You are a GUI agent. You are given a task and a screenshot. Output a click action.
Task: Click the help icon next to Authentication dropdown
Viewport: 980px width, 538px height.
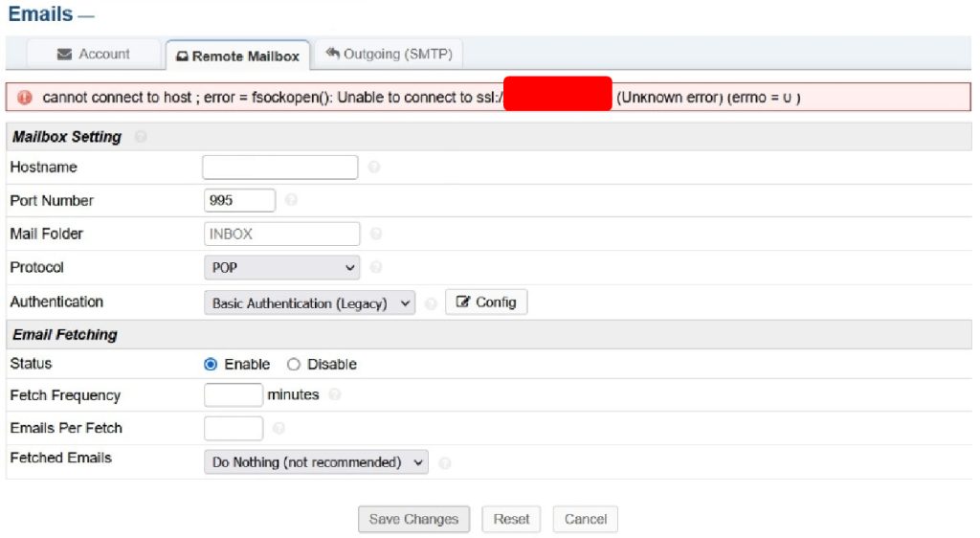pos(431,303)
